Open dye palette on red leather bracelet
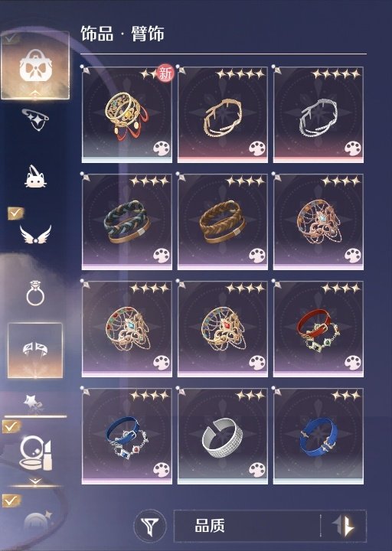Viewport: 392px width, 551px height. pyautogui.click(x=352, y=363)
